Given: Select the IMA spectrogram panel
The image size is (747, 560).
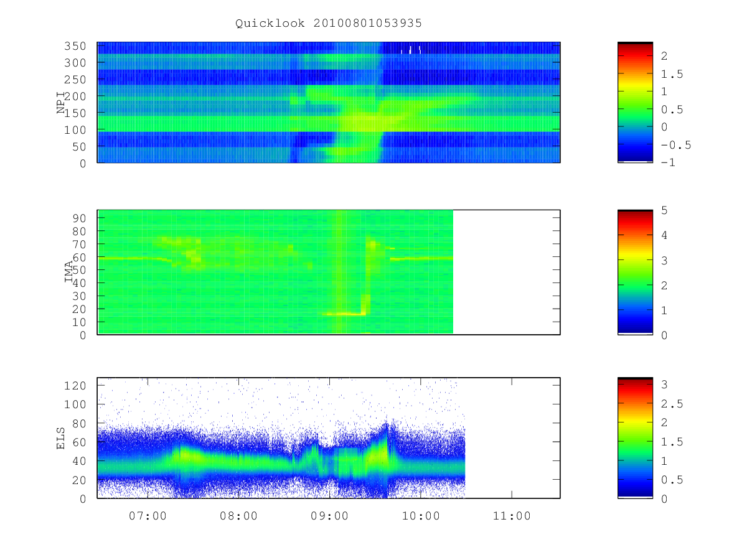Looking at the screenshot, I should click(329, 272).
